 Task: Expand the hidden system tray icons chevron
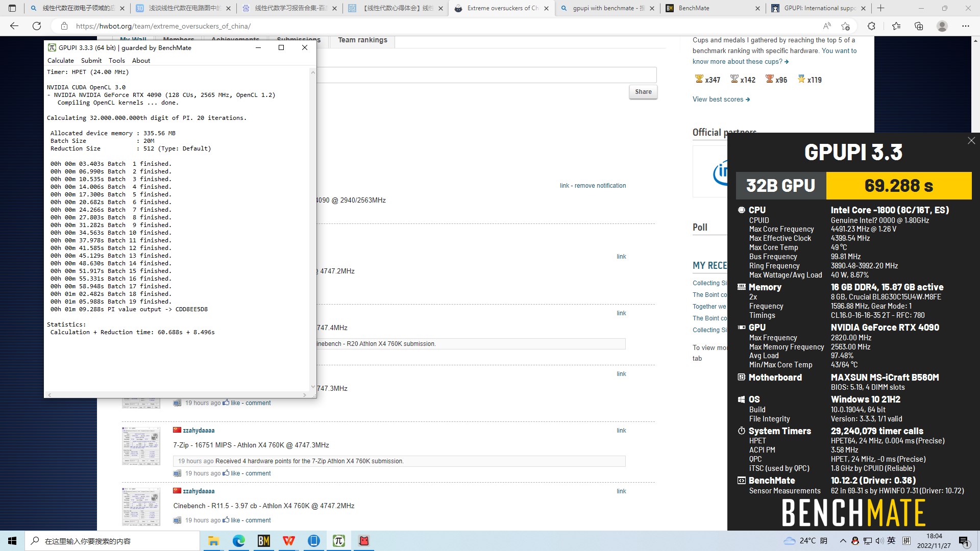click(x=843, y=541)
